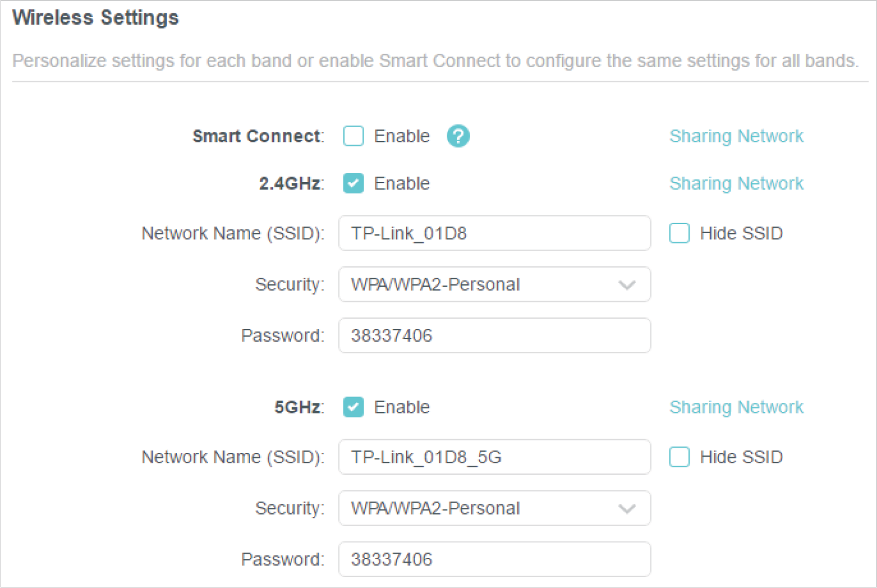The image size is (877, 588).
Task: Click the TP-Link_01D8_5G network name field
Action: (494, 457)
